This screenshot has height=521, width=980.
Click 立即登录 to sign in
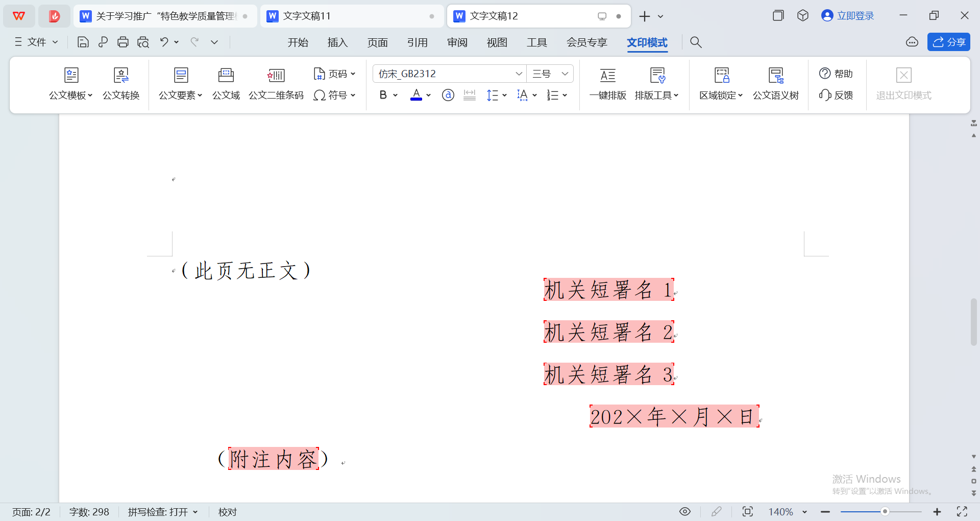tap(848, 16)
